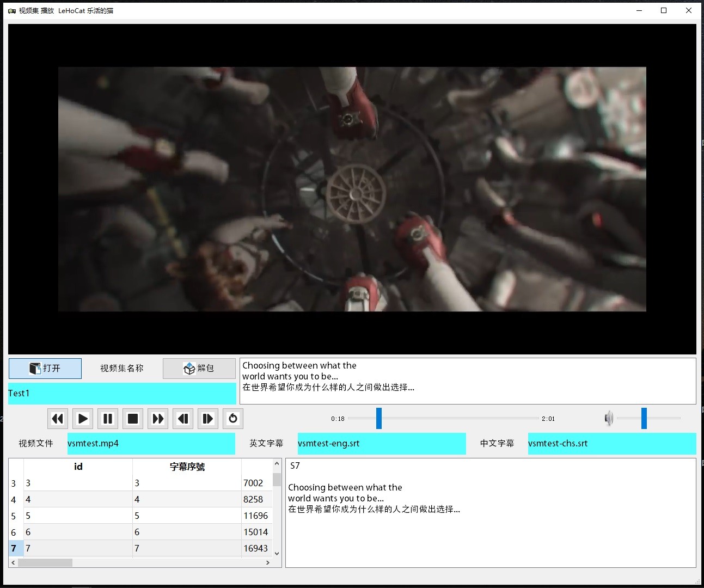Click the video position slider handle
The width and height of the screenshot is (704, 588).
click(379, 418)
